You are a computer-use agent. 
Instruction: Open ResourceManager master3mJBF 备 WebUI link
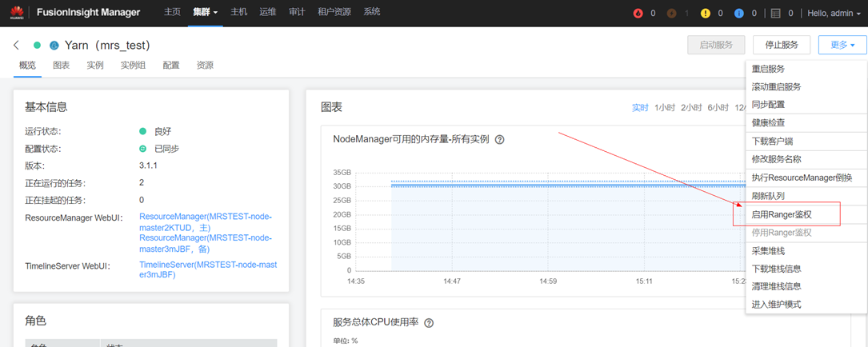206,244
